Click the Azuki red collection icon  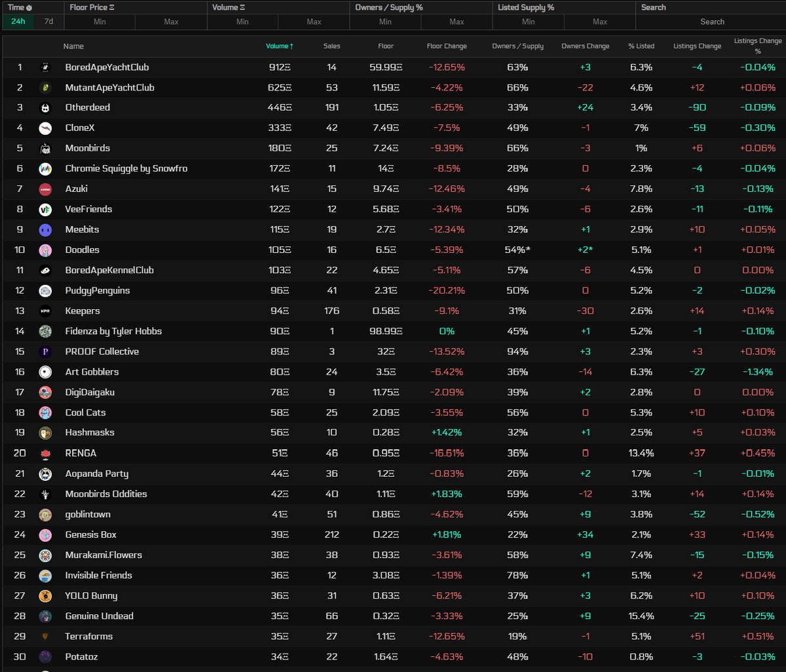[x=45, y=189]
